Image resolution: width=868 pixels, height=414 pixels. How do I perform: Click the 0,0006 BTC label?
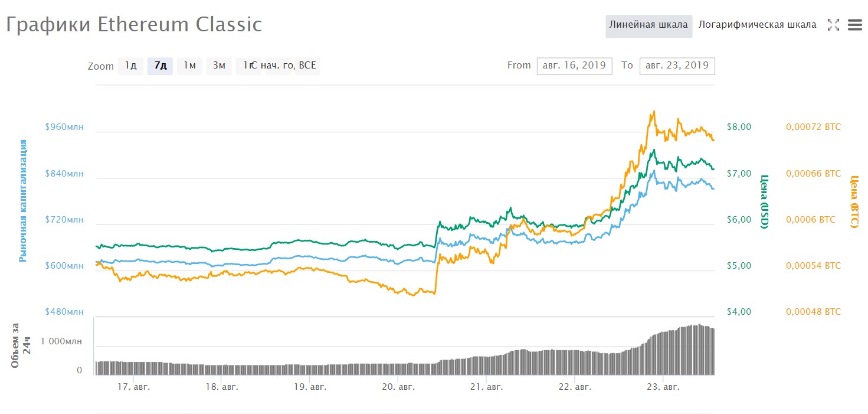coord(811,220)
